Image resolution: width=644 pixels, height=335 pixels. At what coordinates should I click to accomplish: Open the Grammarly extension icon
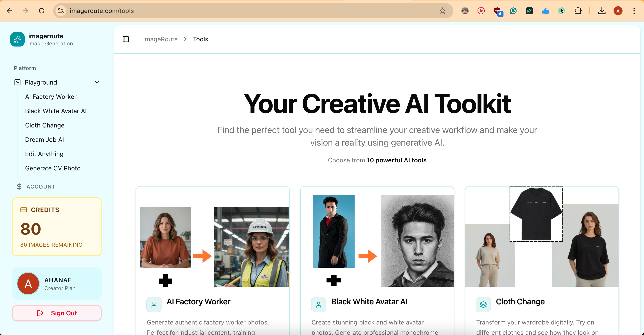pos(513,11)
